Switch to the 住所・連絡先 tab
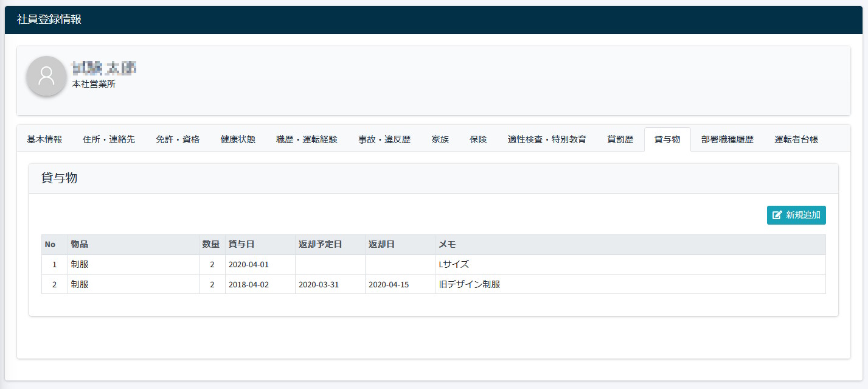 [x=109, y=139]
